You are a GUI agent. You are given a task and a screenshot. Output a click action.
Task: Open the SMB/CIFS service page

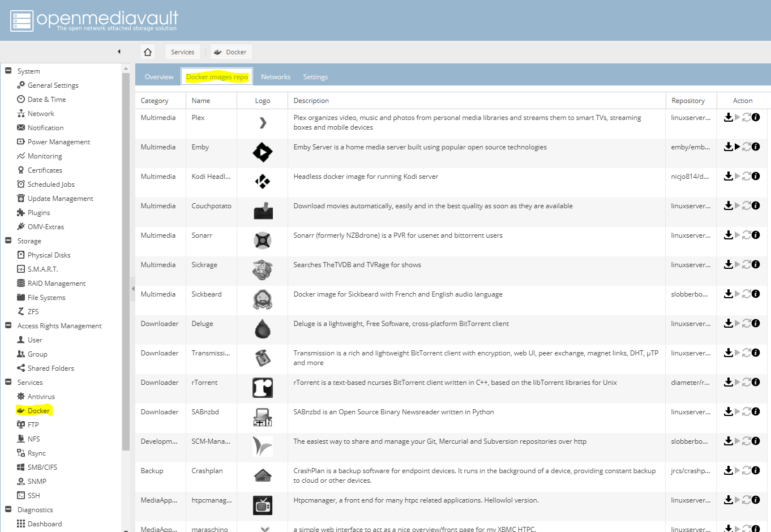click(42, 467)
